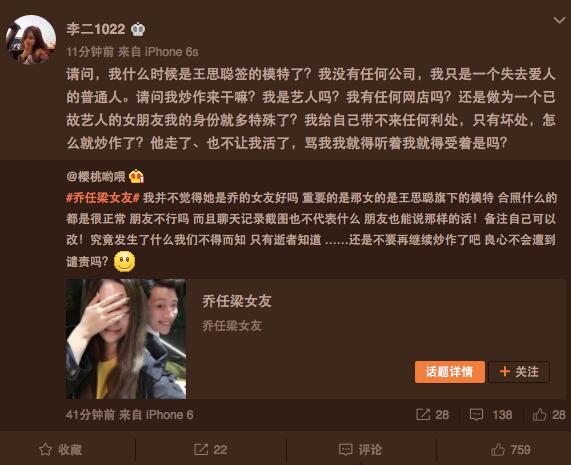571x465 pixels.
Task: Click the 乔任梁女友 topic card title
Action: coord(237,301)
